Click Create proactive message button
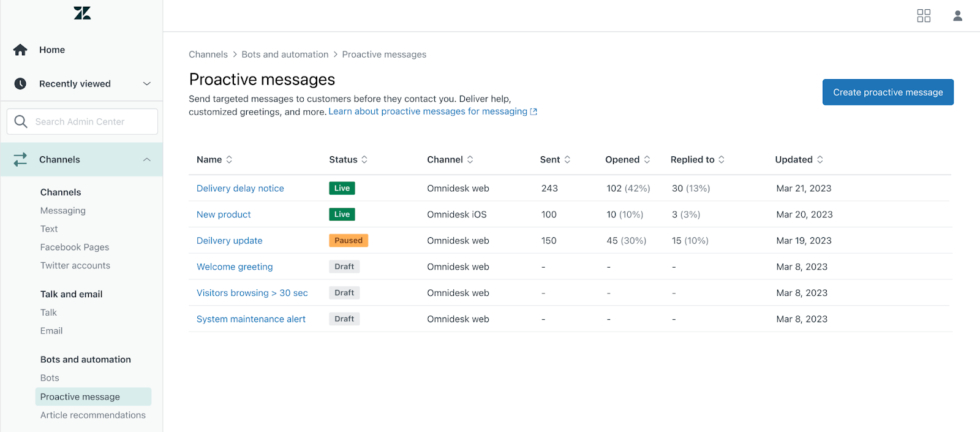 click(888, 92)
